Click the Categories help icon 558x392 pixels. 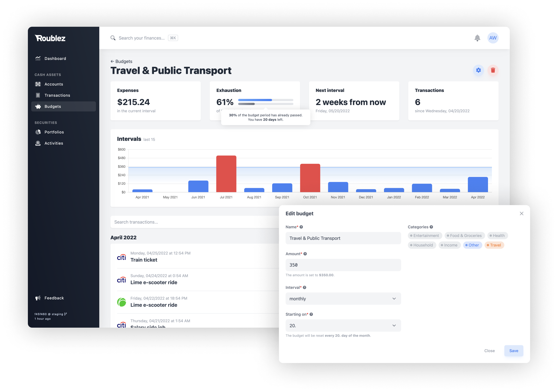click(431, 227)
